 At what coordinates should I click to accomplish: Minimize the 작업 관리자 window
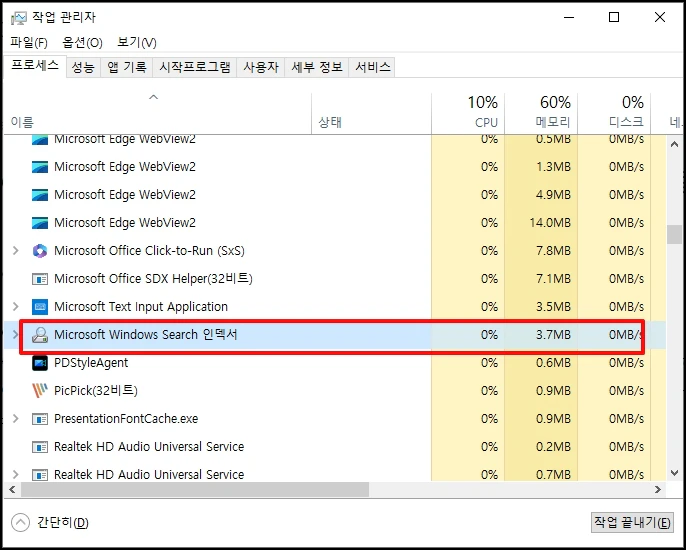tap(569, 18)
